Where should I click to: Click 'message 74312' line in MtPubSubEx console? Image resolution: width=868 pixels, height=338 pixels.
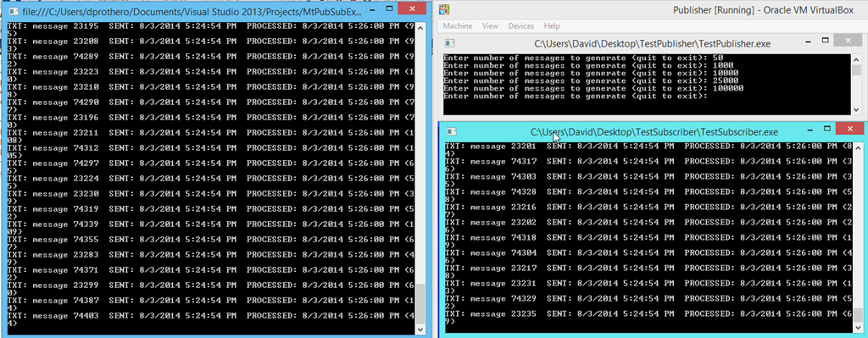(x=210, y=148)
